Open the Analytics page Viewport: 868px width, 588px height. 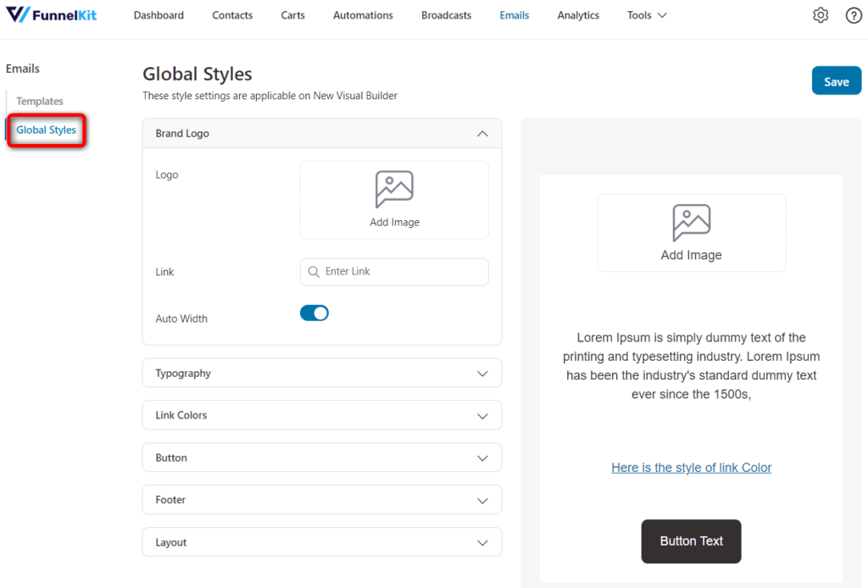[578, 15]
